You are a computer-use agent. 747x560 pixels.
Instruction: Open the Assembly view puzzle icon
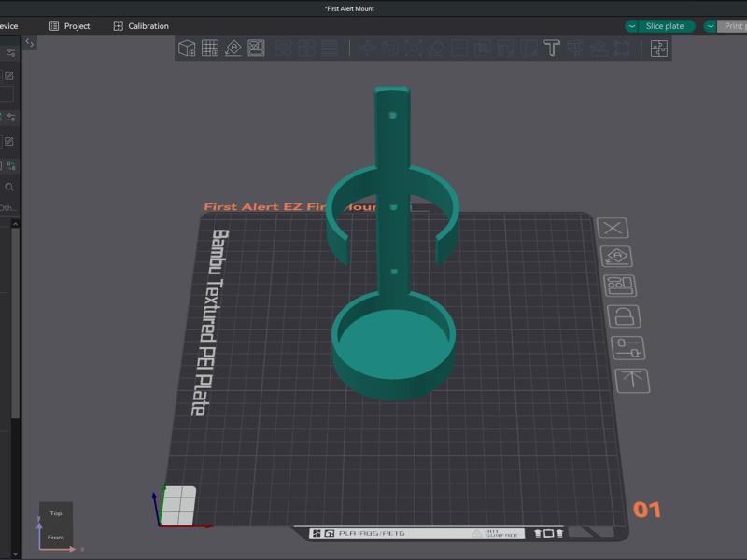tap(659, 49)
